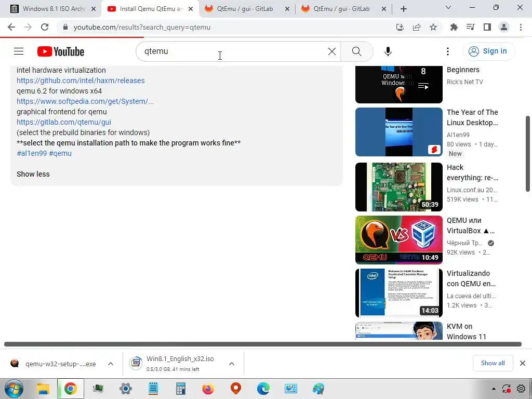
Task: Show hidden system tray icons
Action: [494, 389]
